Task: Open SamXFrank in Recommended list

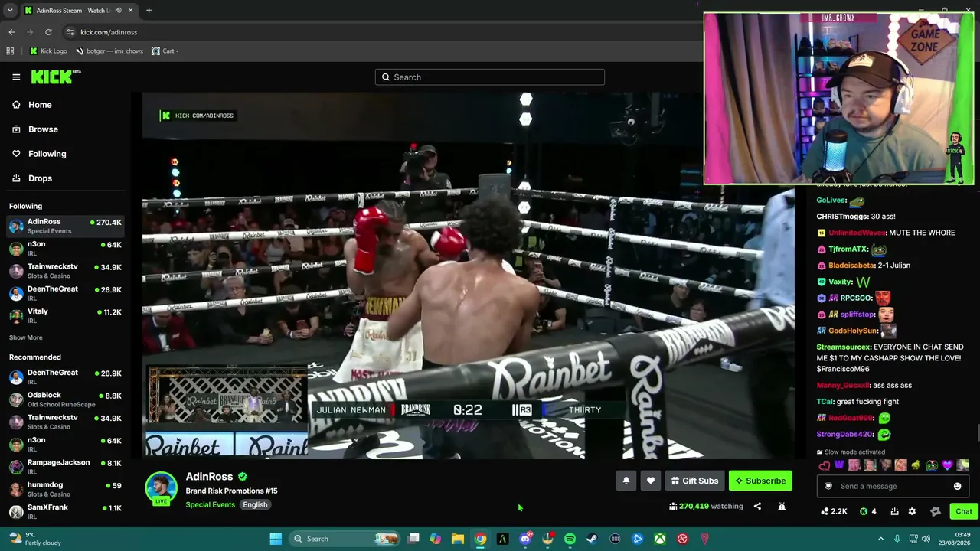Action: point(66,511)
